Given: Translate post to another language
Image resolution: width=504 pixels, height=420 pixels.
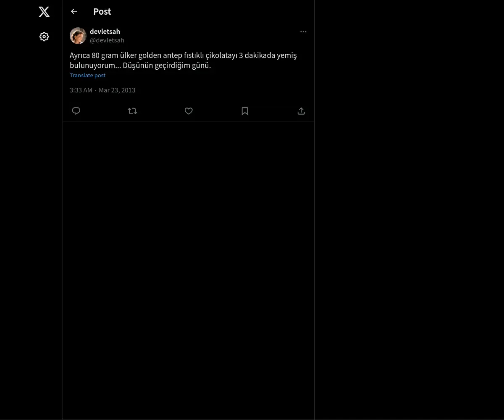Looking at the screenshot, I should (x=87, y=75).
